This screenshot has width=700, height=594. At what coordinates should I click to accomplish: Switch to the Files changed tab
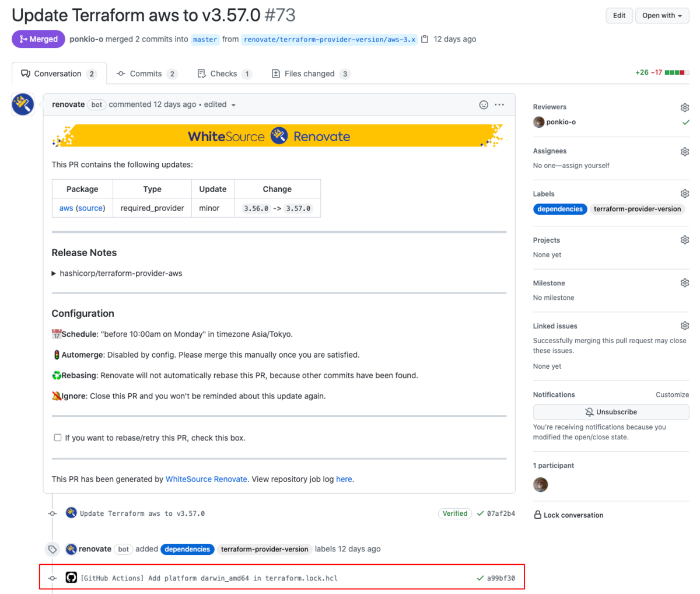pos(311,74)
